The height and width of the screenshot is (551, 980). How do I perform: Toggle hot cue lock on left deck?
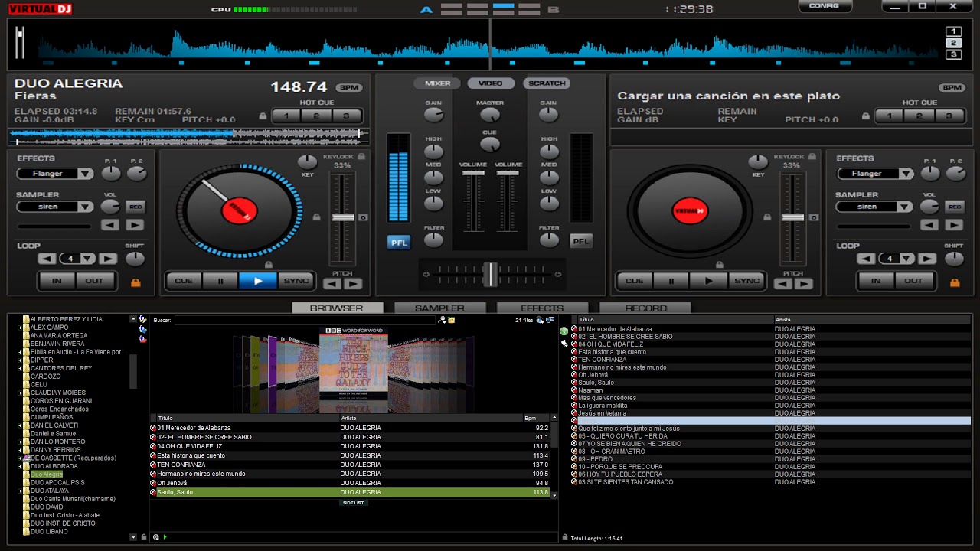[x=263, y=117]
